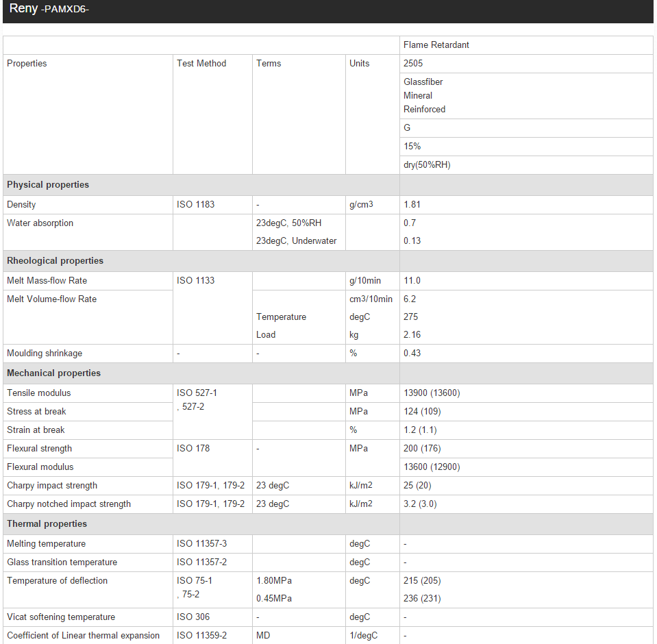Select load value 2.16

point(412,335)
